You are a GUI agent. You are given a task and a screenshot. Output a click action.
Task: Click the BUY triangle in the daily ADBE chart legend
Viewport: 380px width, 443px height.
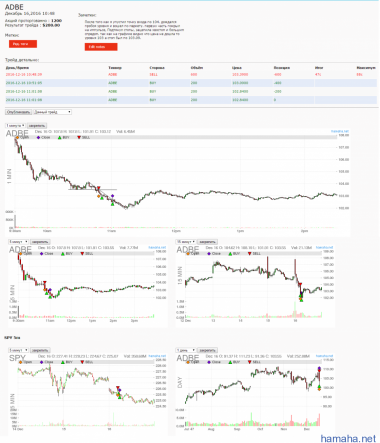point(230,362)
